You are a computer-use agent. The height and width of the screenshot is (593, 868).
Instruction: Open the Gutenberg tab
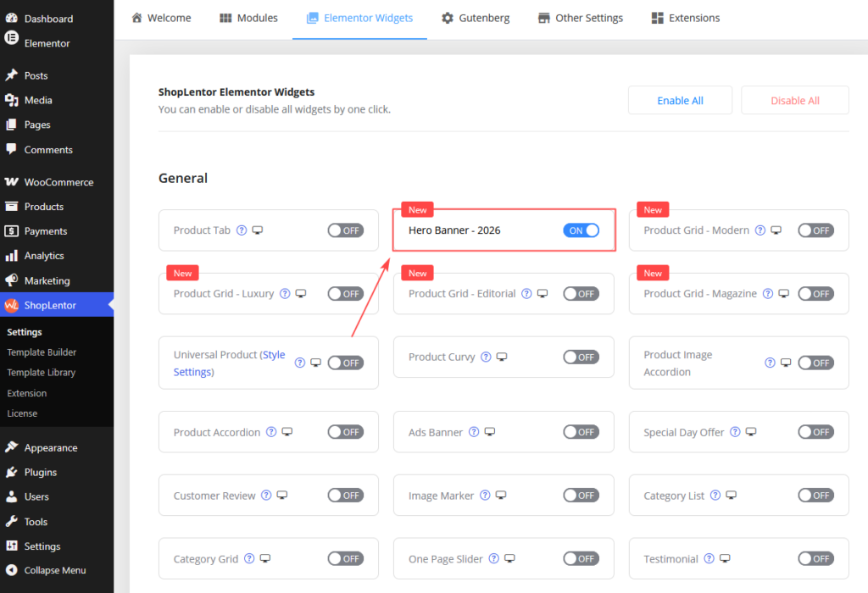(476, 18)
